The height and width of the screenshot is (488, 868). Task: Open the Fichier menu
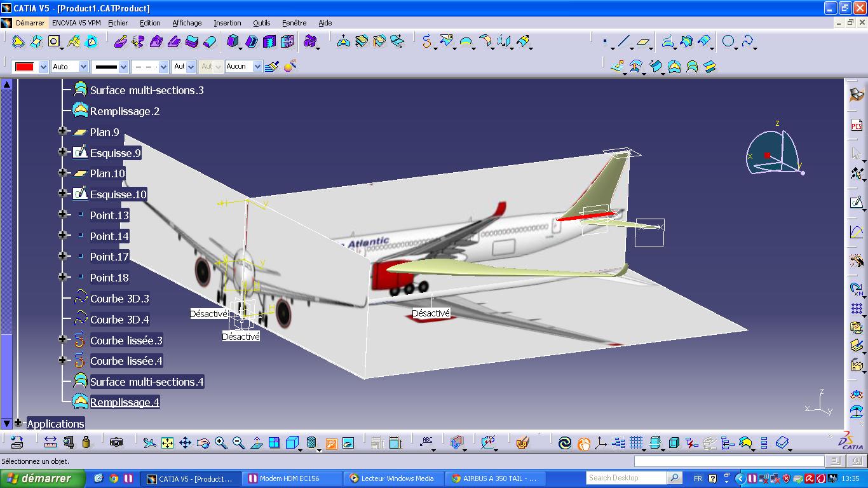(x=118, y=23)
